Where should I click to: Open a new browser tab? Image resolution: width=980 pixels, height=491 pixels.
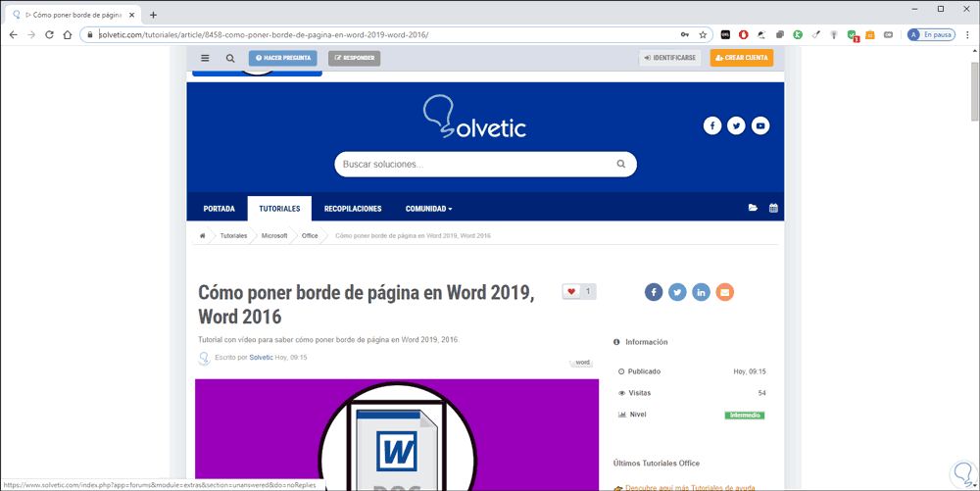[x=153, y=15]
